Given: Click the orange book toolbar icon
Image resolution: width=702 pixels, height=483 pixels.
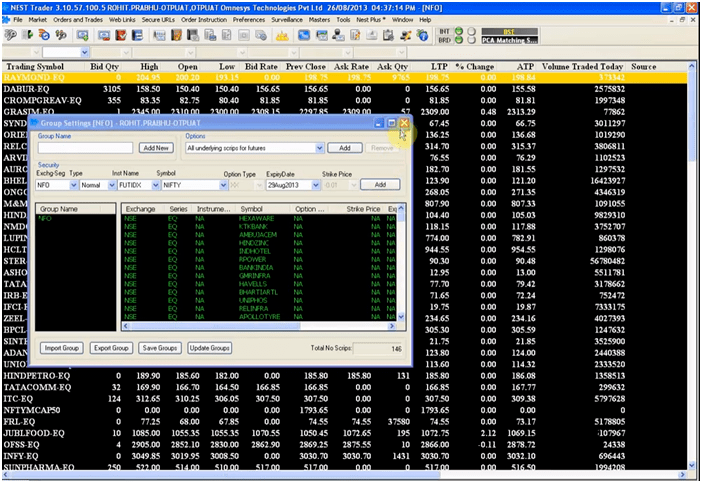Looking at the screenshot, I should tap(176, 35).
